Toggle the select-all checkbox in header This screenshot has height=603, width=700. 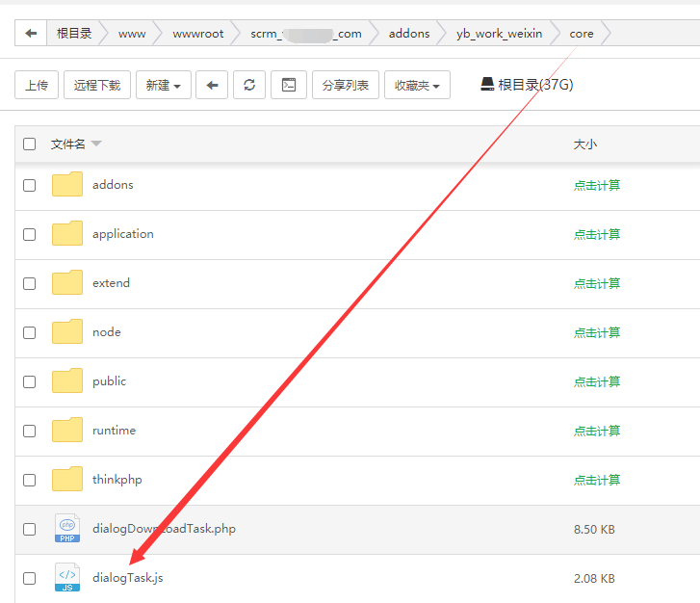30,144
